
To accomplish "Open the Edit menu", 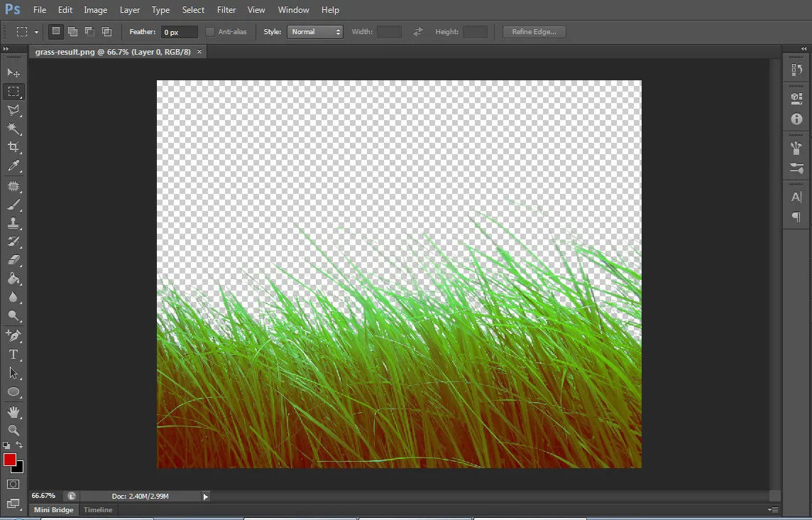I will 65,10.
